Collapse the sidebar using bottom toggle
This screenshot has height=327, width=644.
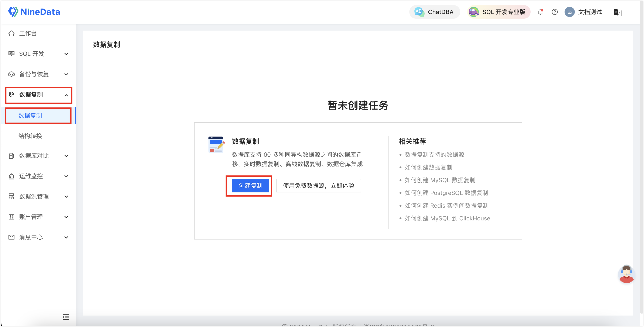tap(66, 317)
